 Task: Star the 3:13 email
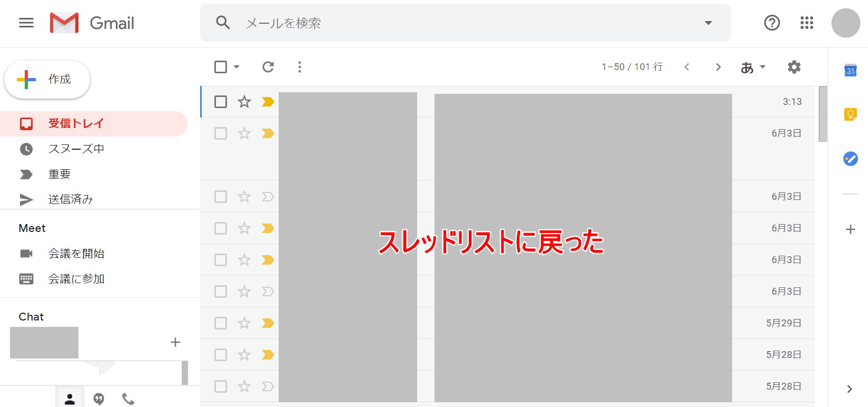point(244,102)
